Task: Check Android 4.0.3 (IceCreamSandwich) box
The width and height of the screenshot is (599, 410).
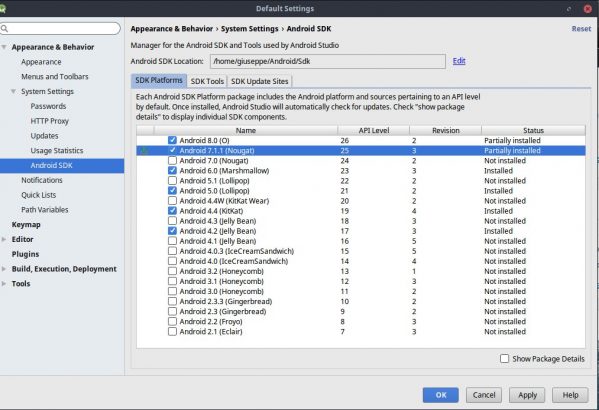Action: pyautogui.click(x=172, y=251)
